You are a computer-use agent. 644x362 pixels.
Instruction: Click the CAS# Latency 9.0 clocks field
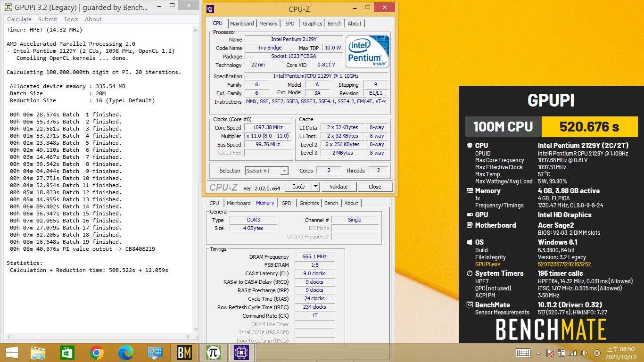[x=314, y=273]
